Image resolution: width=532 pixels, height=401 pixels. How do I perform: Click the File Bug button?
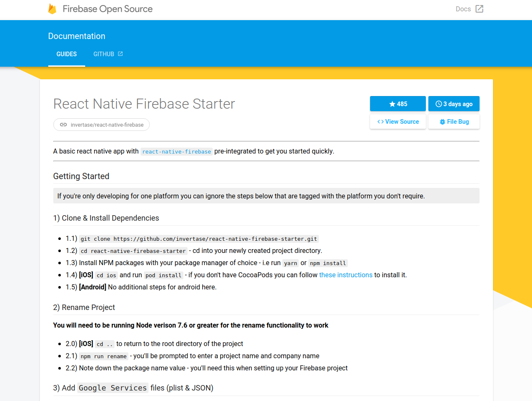[x=454, y=121]
